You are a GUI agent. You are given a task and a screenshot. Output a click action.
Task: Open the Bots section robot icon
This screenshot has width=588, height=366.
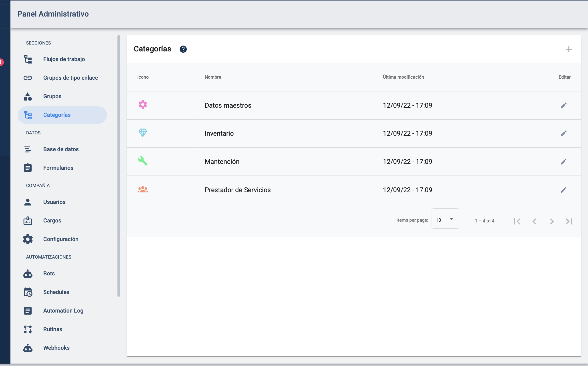pyautogui.click(x=28, y=273)
